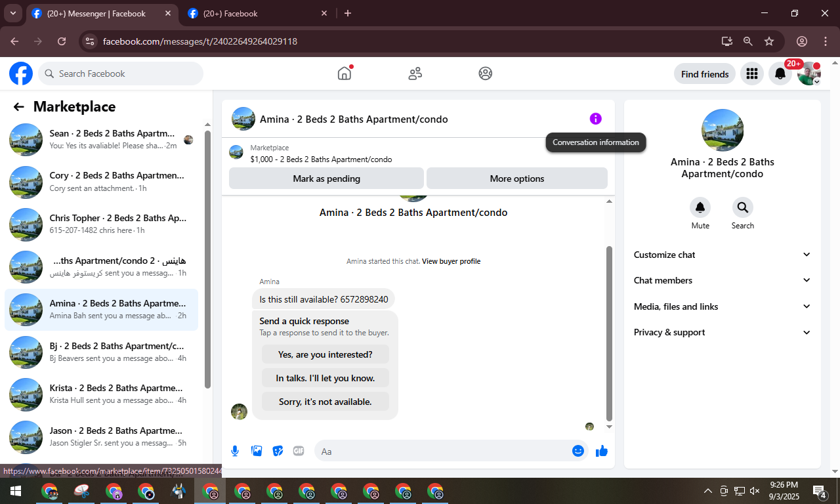Bookmark this page with the star icon
Screen dimensions: 840x504
point(769,41)
